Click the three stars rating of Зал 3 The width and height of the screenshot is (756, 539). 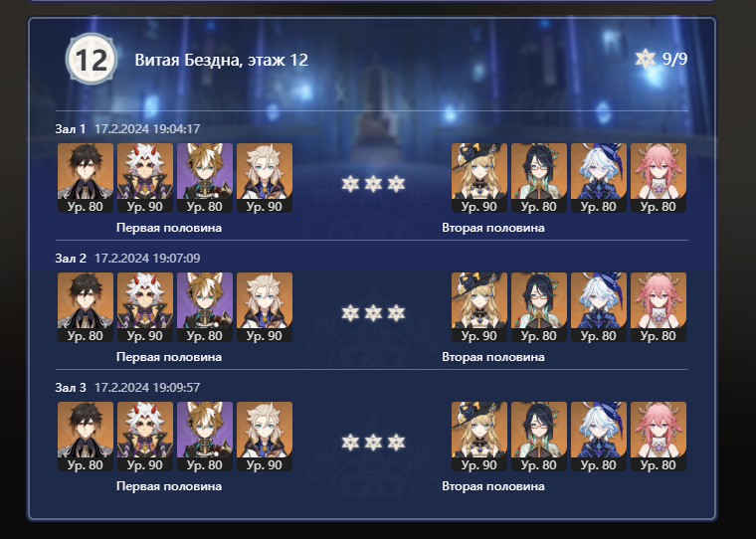[373, 443]
